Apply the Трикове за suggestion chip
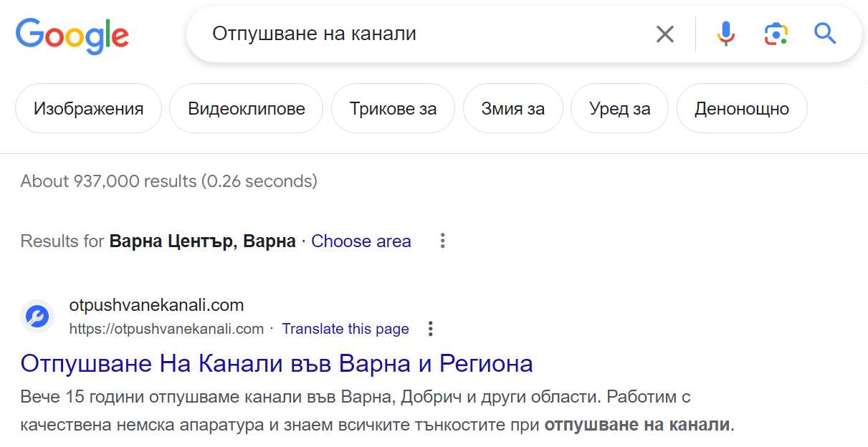 pyautogui.click(x=393, y=109)
